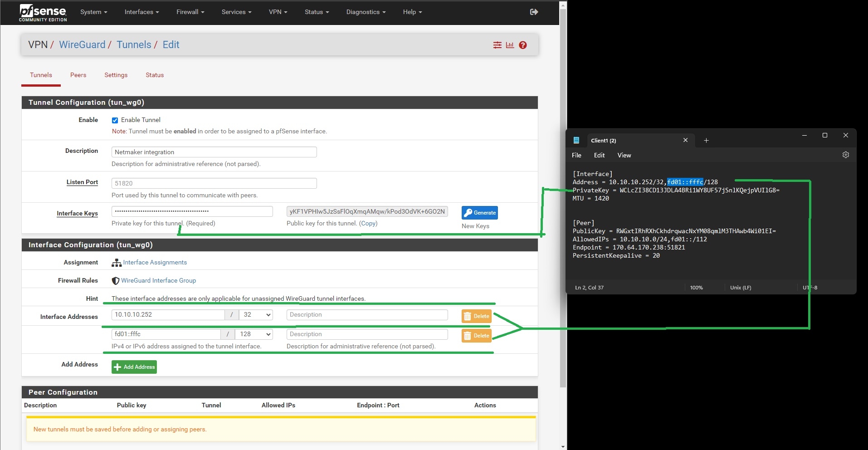This screenshot has height=450, width=868.
Task: Click the red help question icon
Action: coord(523,45)
